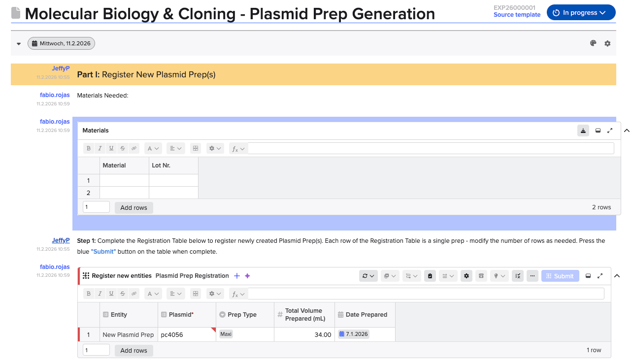Toggle bold formatting in the Materials toolbar

(x=89, y=148)
